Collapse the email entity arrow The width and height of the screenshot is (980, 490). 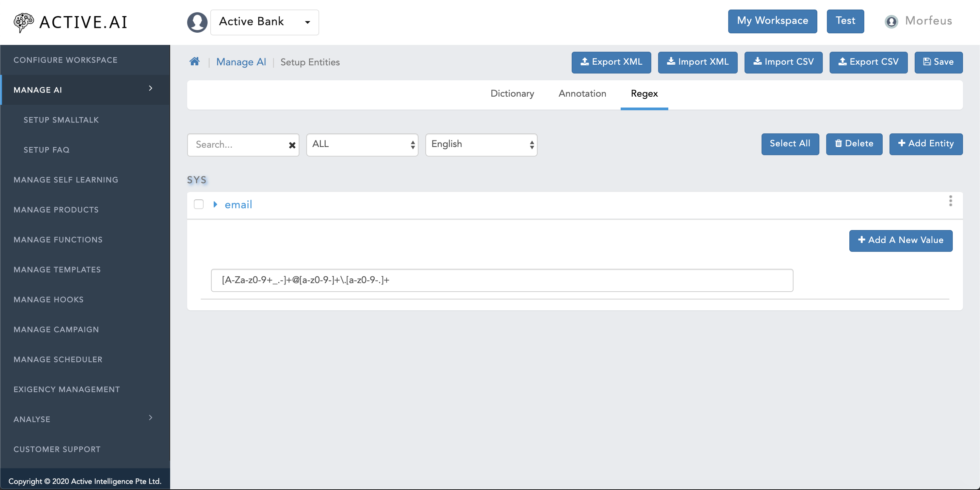click(215, 204)
